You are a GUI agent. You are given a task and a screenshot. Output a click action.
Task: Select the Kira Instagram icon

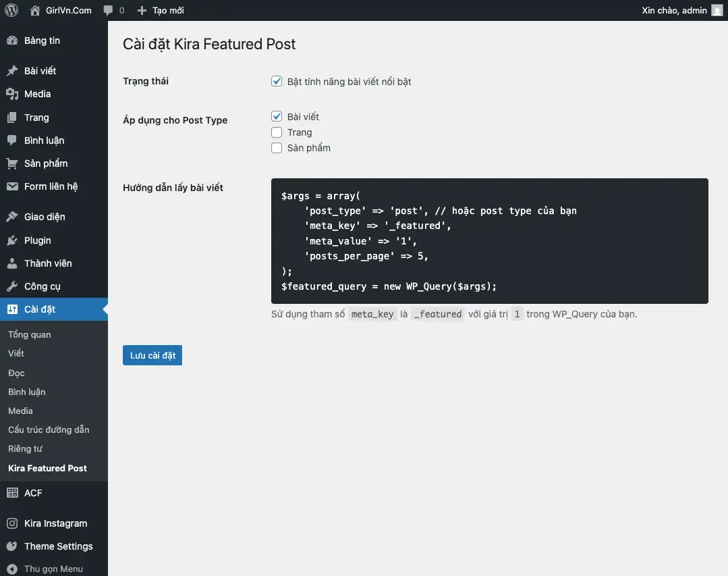(12, 523)
